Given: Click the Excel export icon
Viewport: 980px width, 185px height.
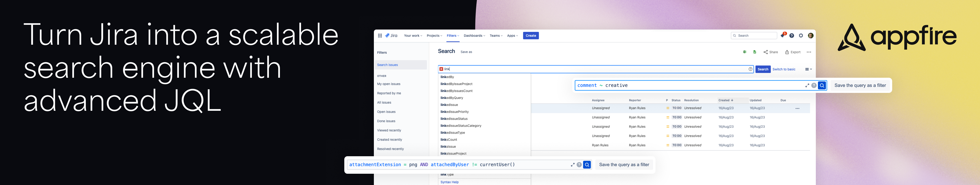Looking at the screenshot, I should (x=744, y=52).
